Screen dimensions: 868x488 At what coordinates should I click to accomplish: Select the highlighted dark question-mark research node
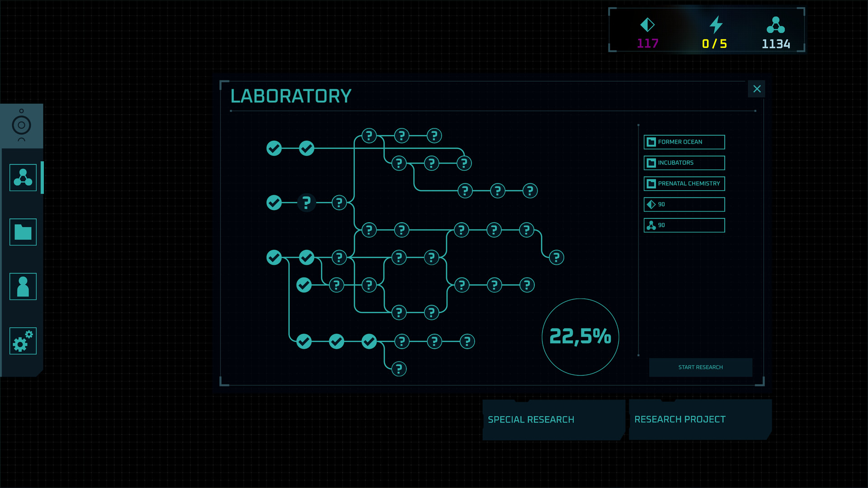[x=307, y=202]
